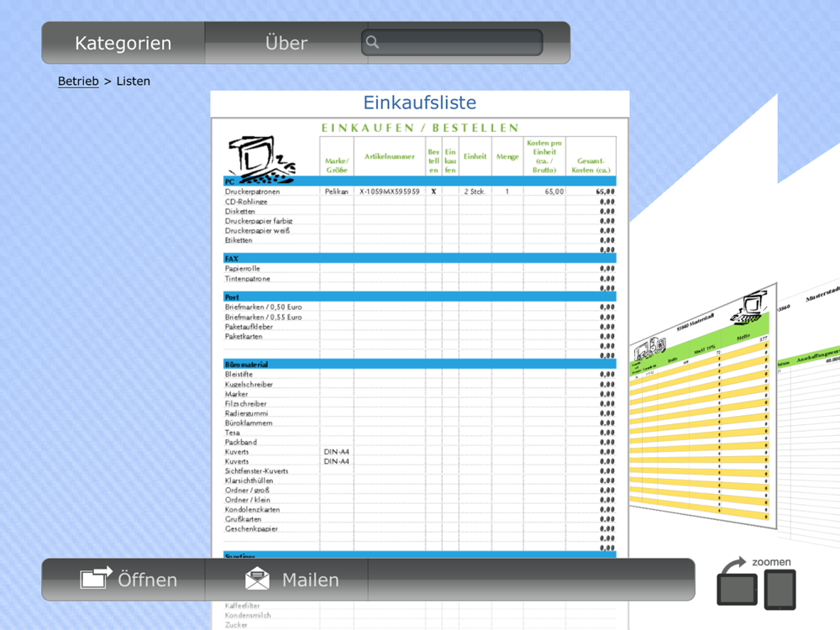
Task: Click the Druckerpapier weiß row
Action: coord(419,230)
